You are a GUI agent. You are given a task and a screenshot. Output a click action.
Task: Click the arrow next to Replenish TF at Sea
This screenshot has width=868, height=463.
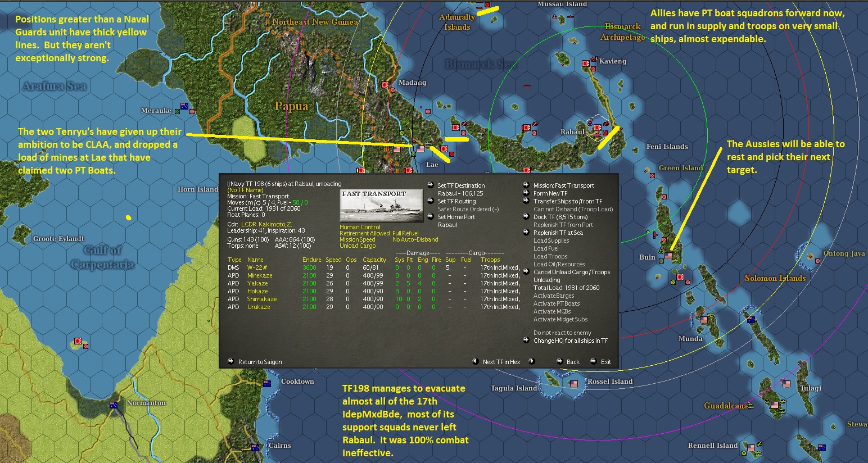click(526, 232)
